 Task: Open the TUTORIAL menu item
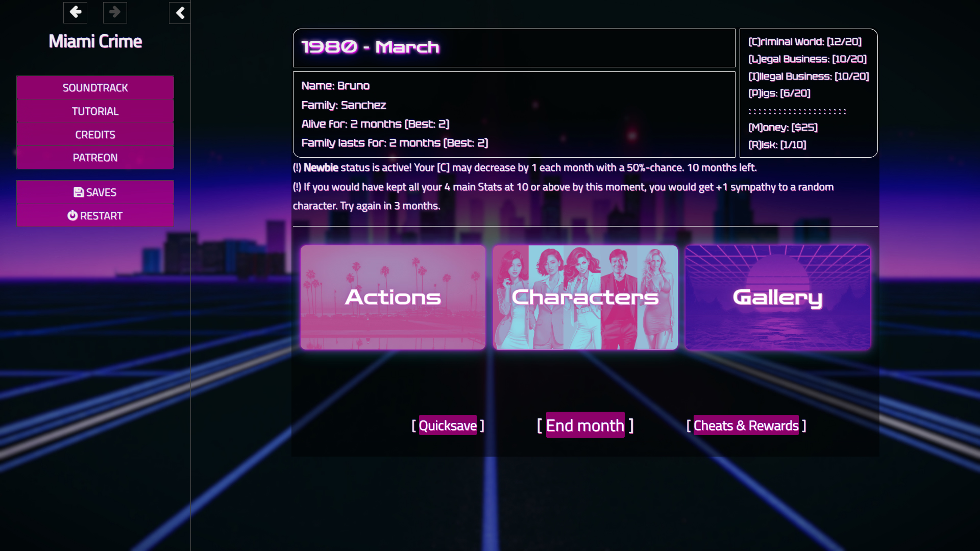point(95,111)
